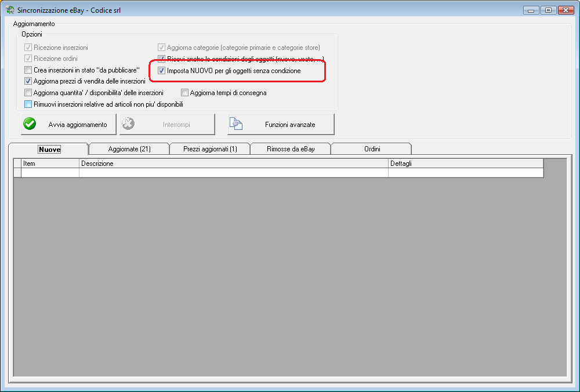The height and width of the screenshot is (392, 580).
Task: Minimize the Sincronizzazione eBay window
Action: click(x=531, y=10)
